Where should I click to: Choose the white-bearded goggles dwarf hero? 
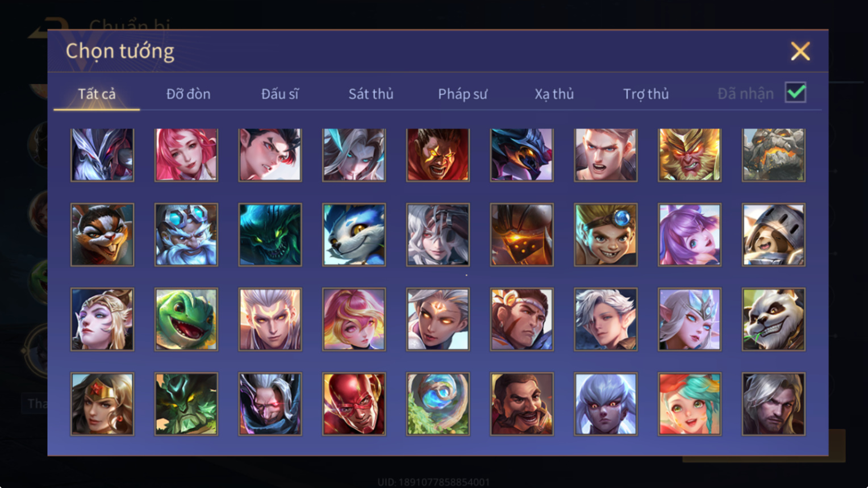(x=186, y=235)
